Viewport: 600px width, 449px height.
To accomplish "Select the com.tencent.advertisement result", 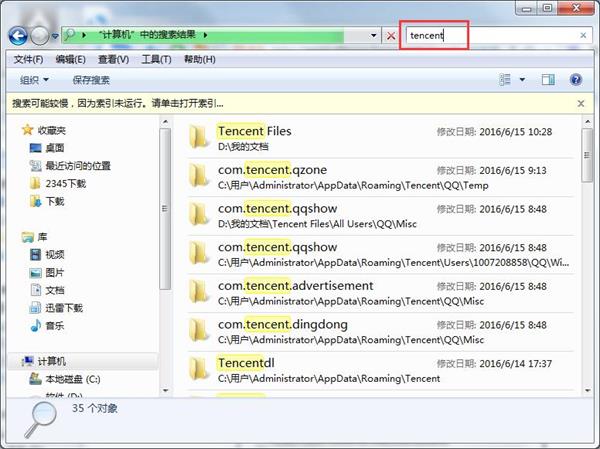I will point(381,293).
